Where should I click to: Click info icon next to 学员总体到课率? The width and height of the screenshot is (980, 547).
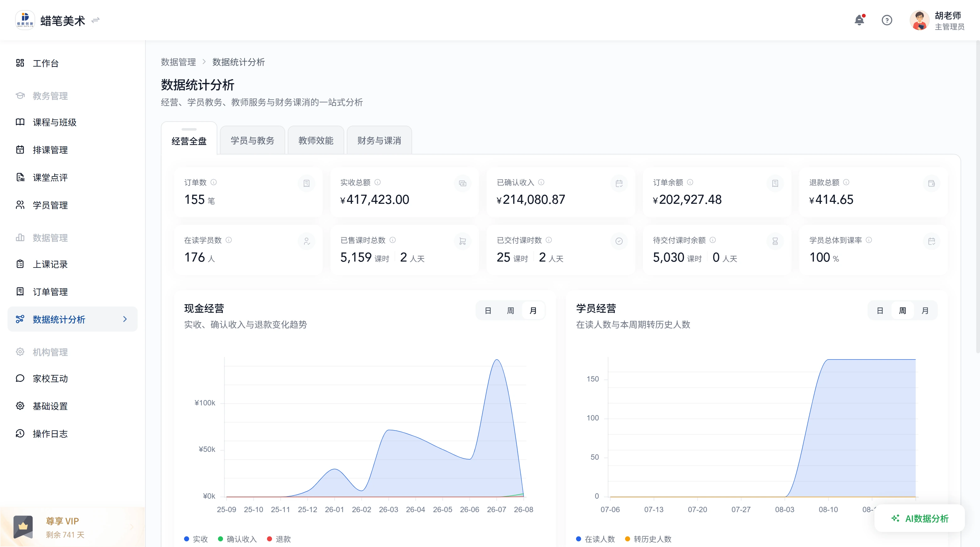[x=869, y=240]
